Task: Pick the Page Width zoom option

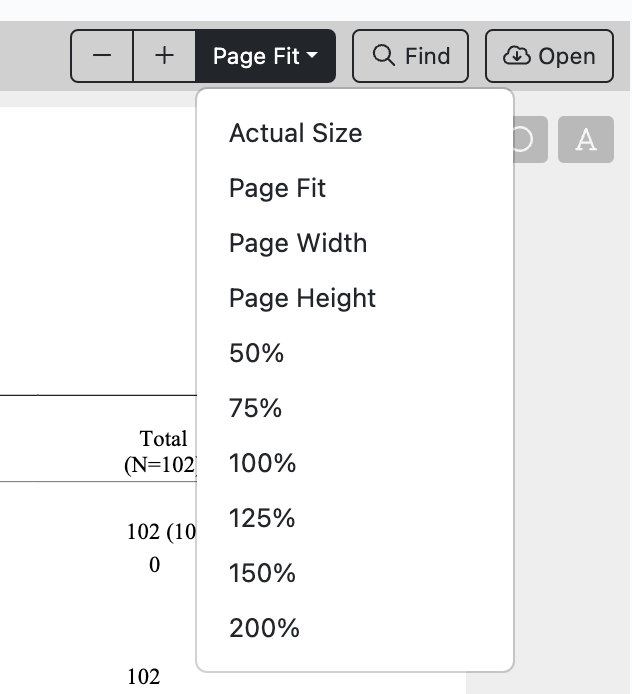Action: pos(298,243)
